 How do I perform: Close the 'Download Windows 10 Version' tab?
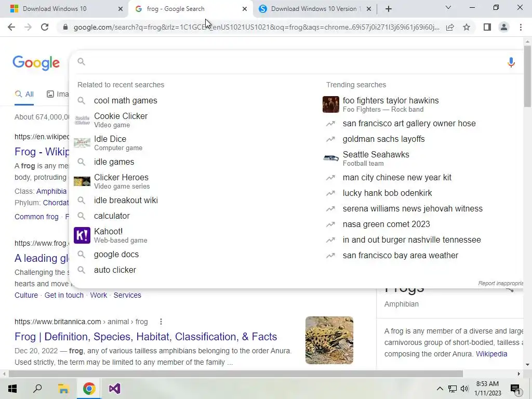pyautogui.click(x=369, y=9)
